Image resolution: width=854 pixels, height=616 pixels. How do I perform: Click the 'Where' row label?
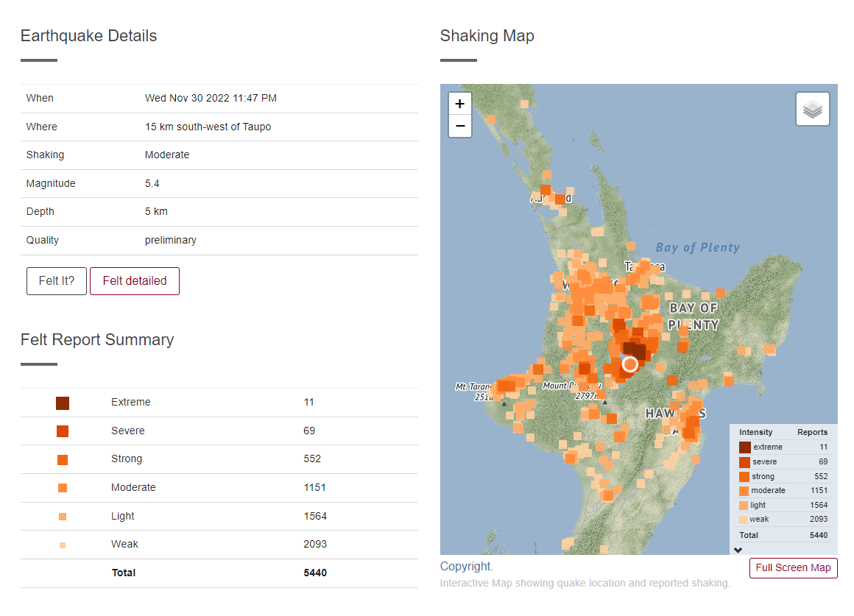tap(41, 127)
